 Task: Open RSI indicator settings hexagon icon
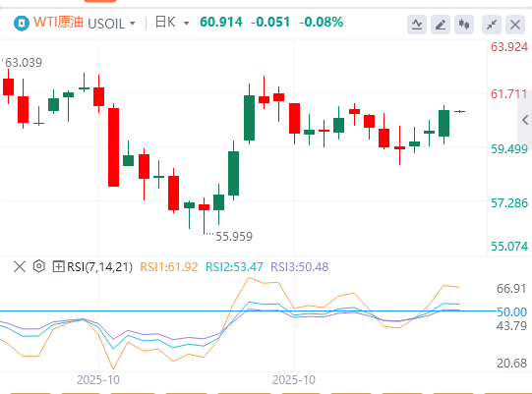tap(39, 266)
